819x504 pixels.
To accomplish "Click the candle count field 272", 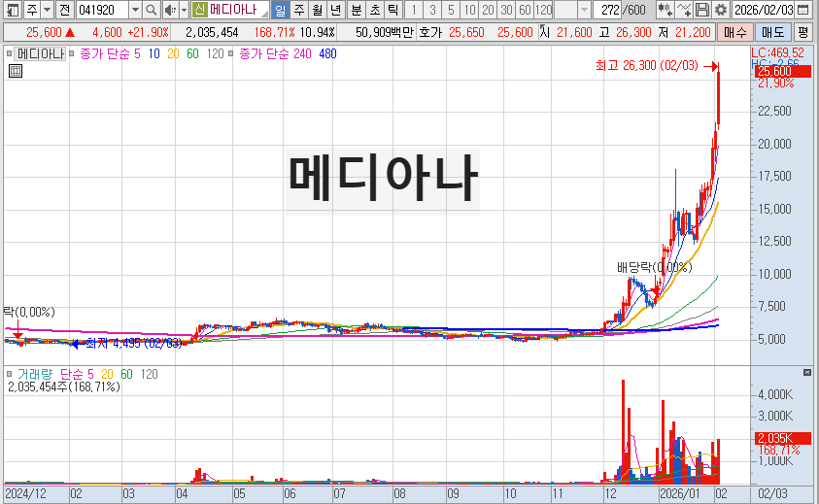I will click(x=607, y=10).
